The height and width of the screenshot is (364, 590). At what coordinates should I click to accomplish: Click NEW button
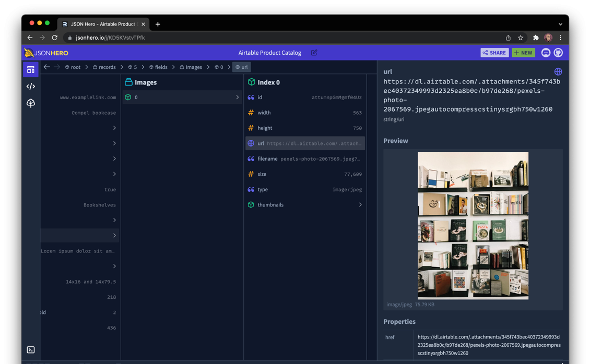point(523,53)
